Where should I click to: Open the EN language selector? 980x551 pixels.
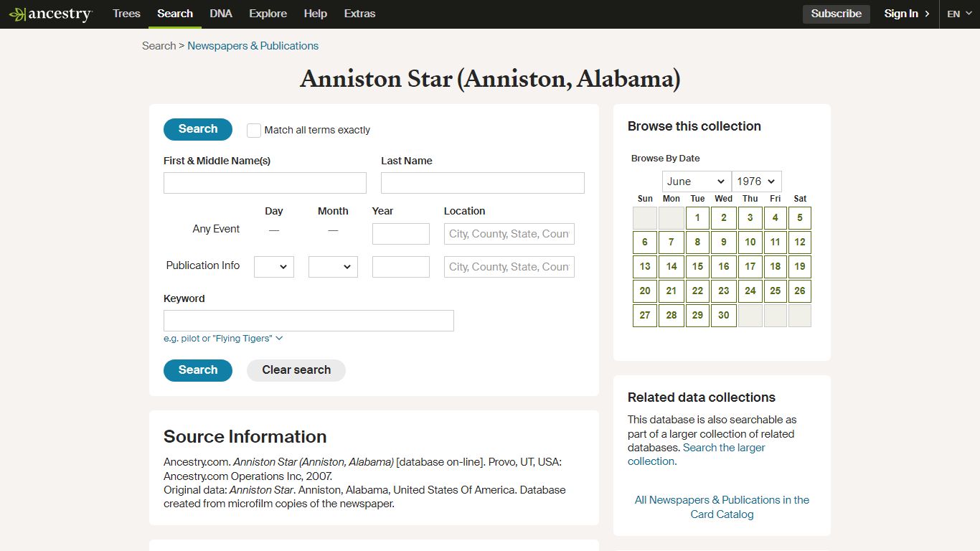click(959, 14)
